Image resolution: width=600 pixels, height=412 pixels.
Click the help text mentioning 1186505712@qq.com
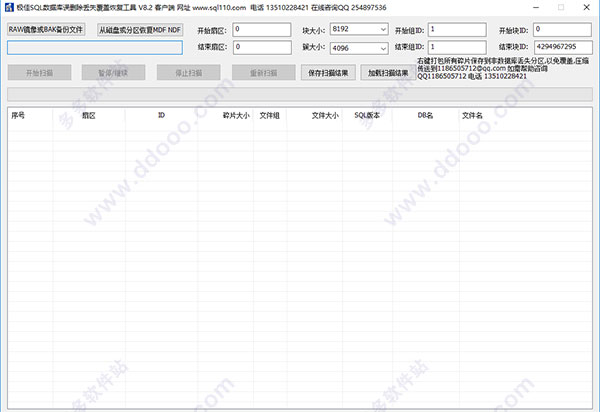(x=503, y=68)
